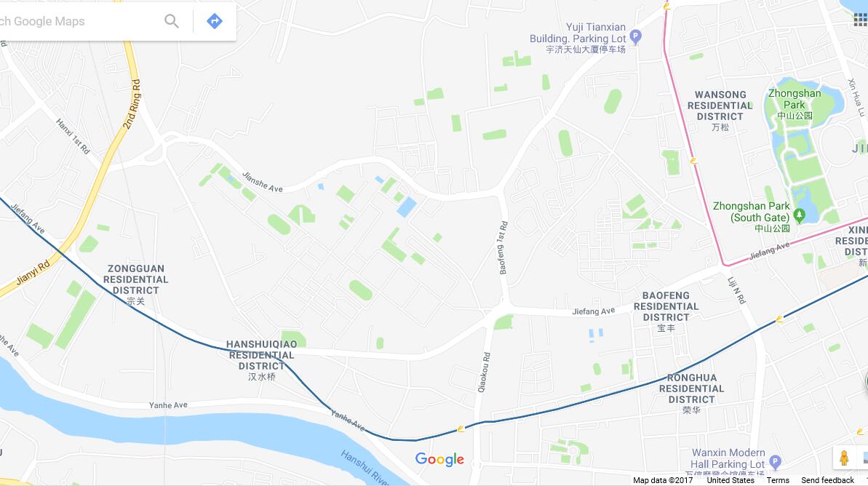Click Yuji Tianxian Building parking pin
This screenshot has height=486, width=868.
pyautogui.click(x=635, y=37)
